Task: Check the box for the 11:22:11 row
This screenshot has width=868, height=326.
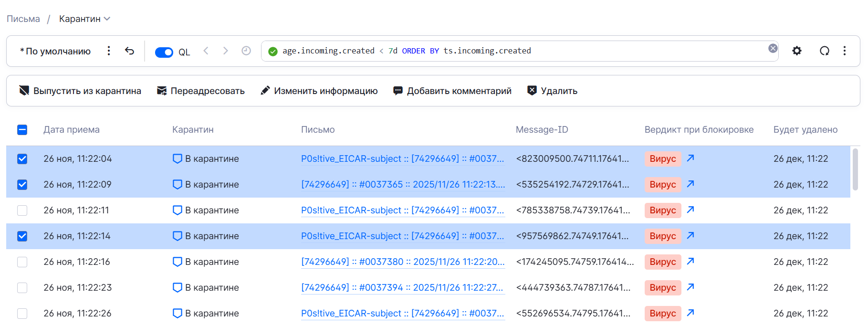Action: coord(22,210)
